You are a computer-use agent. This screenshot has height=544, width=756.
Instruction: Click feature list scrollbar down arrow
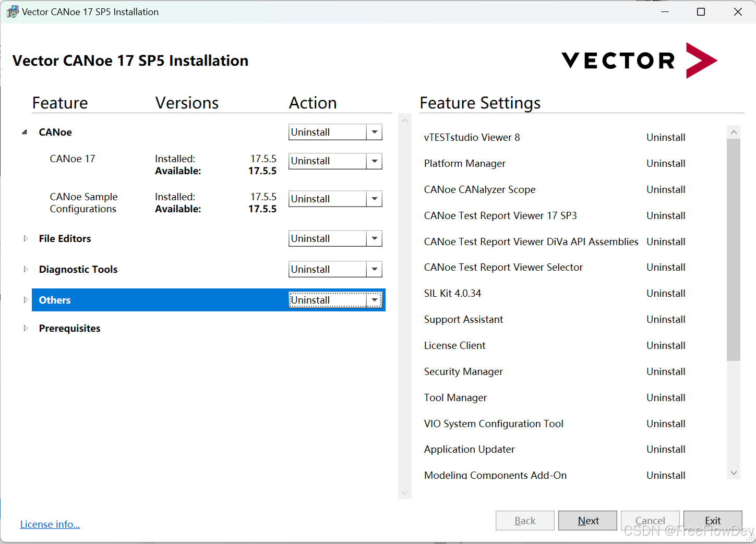pos(404,492)
